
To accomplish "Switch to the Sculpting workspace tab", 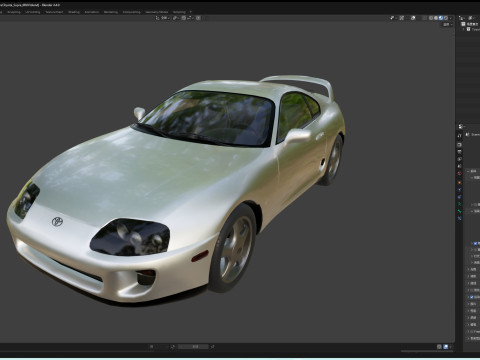I will (14, 12).
